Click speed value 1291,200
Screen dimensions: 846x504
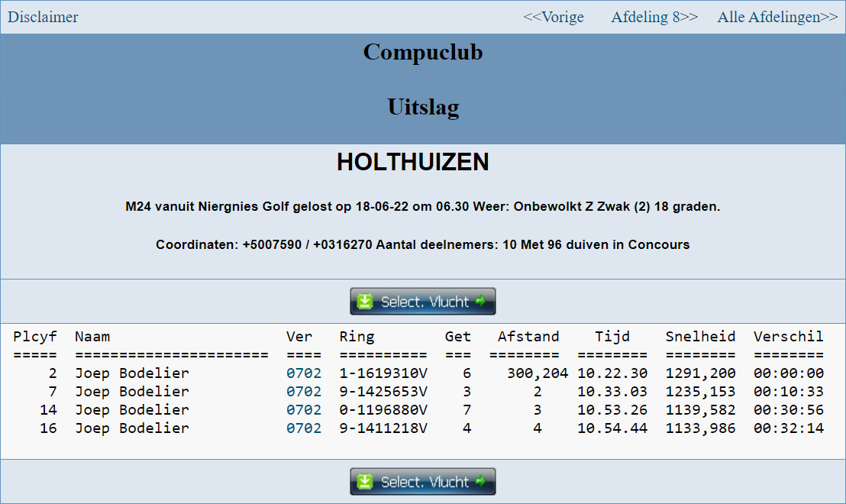(x=700, y=373)
